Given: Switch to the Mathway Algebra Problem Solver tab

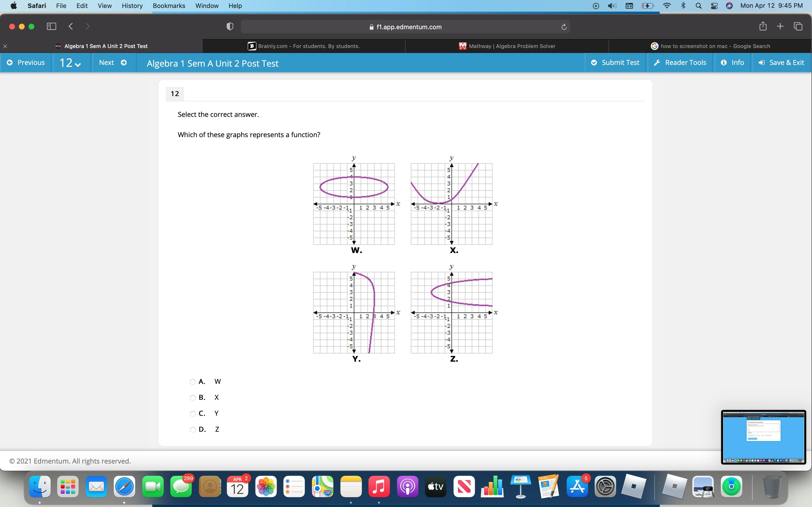Looking at the screenshot, I should (x=507, y=46).
